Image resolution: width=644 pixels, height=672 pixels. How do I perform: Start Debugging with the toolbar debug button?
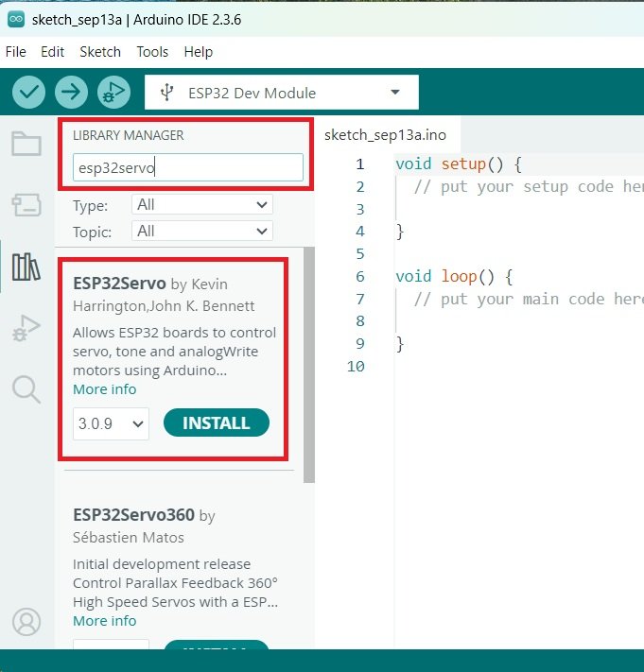pos(113,92)
